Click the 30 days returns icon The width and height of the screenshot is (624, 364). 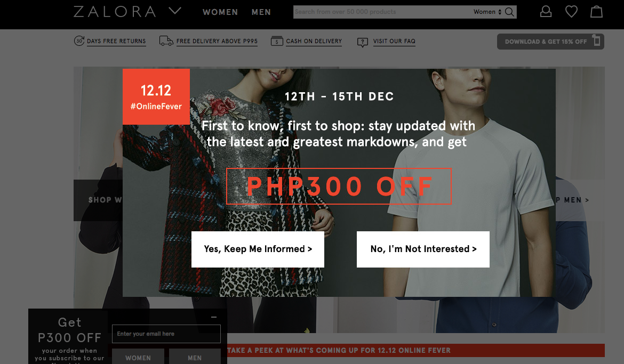[x=79, y=41]
